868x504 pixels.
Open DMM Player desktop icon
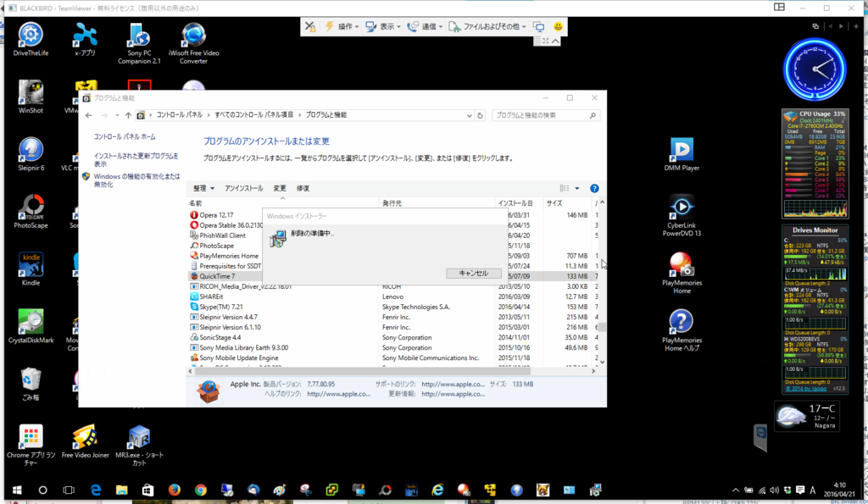[682, 154]
